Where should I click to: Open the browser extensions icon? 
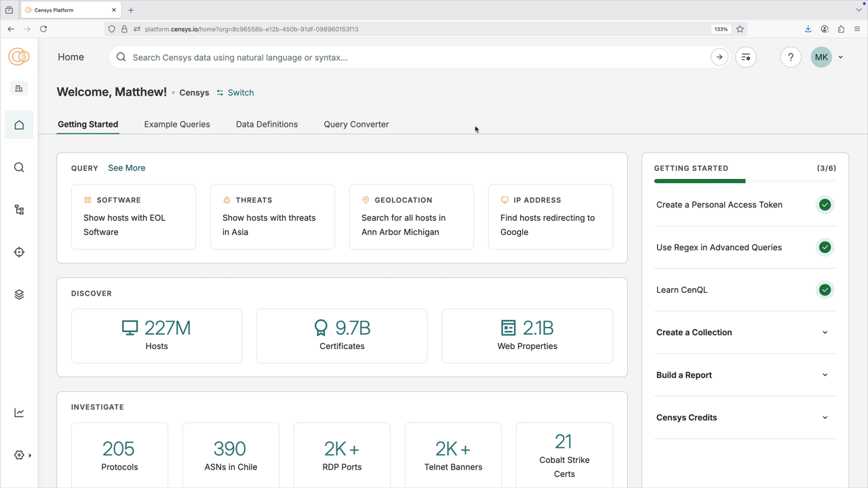pos(841,29)
